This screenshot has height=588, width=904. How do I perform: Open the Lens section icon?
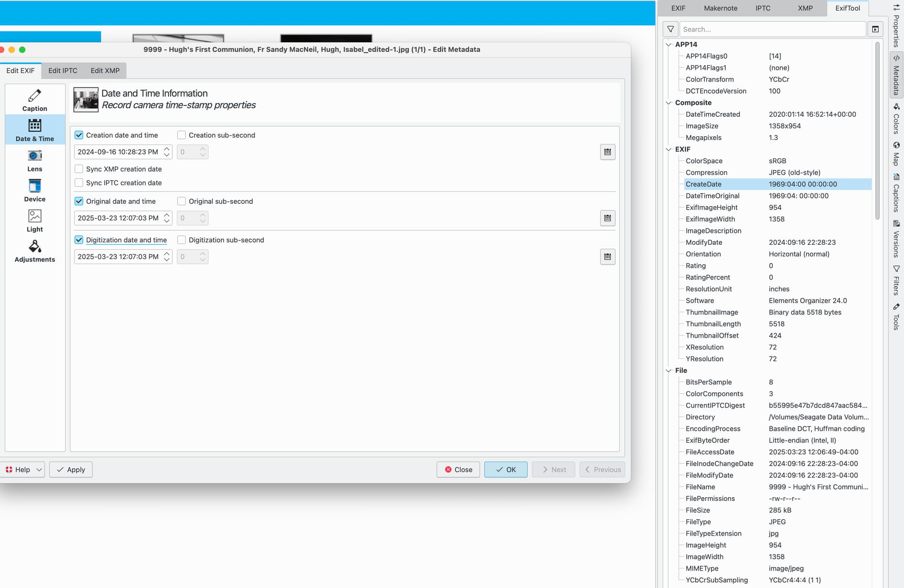[34, 155]
